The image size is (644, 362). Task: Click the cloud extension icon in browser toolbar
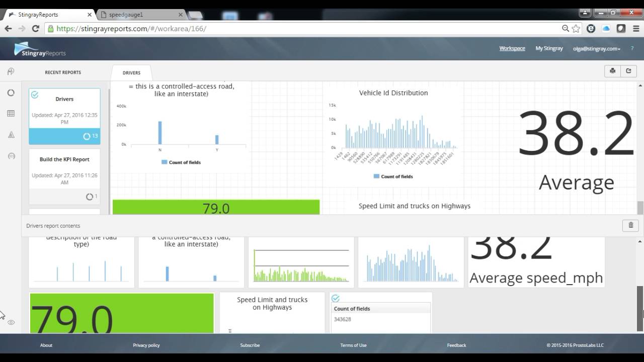click(x=606, y=29)
